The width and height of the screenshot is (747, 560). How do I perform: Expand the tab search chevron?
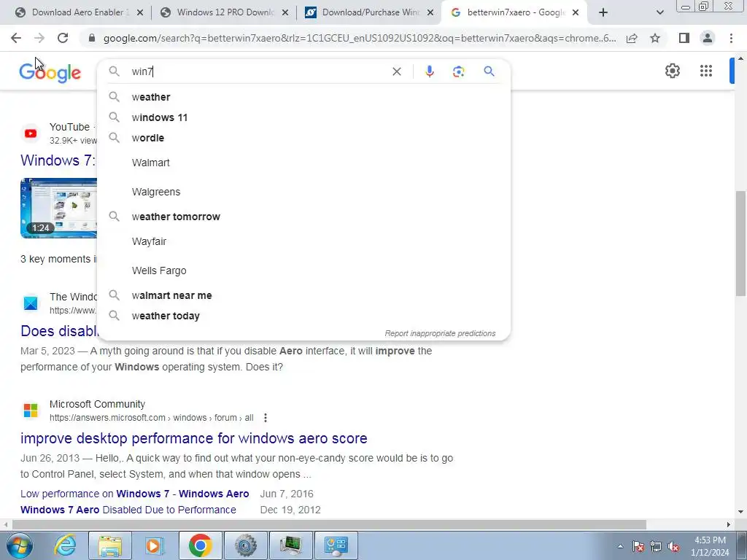point(659,12)
